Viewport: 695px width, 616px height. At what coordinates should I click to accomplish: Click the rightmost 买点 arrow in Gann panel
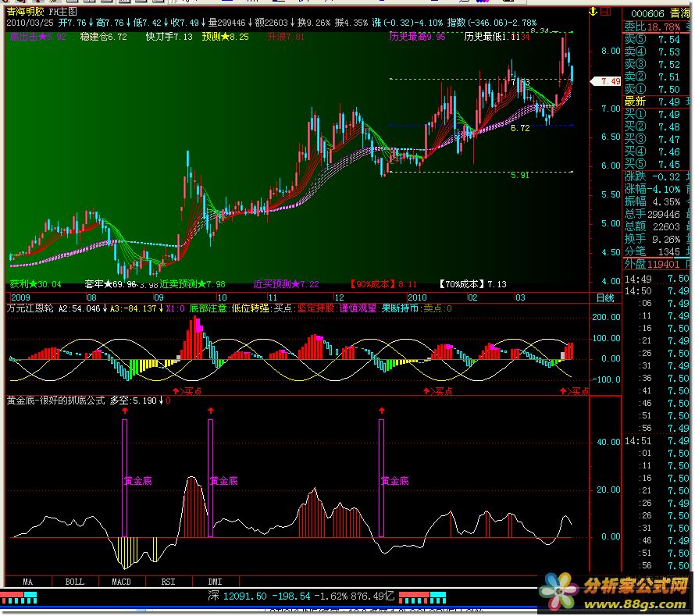click(x=563, y=391)
